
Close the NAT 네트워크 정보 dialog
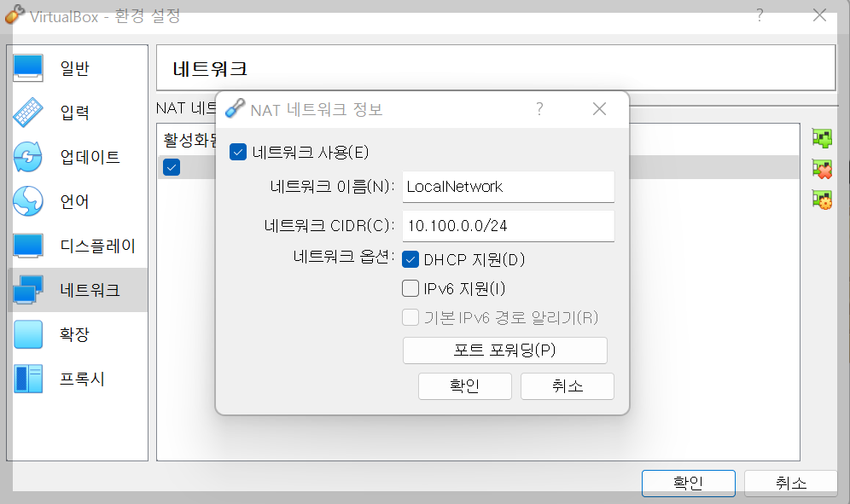coord(599,109)
